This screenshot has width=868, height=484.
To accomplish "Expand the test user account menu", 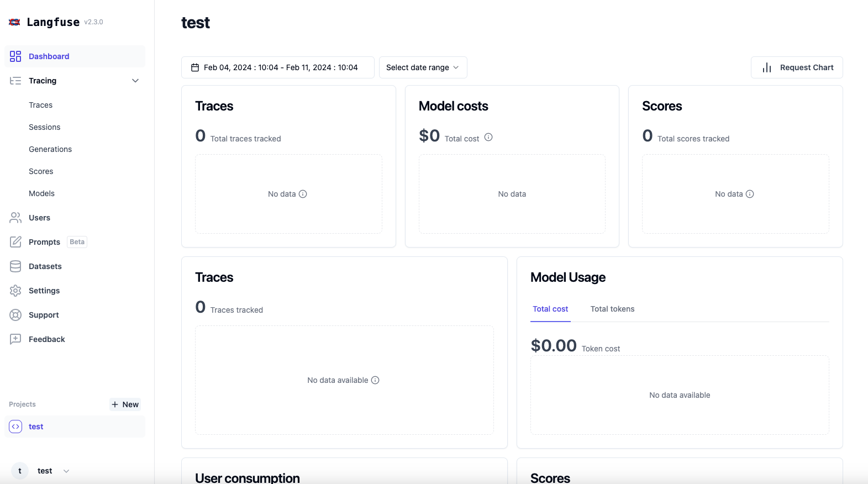I will click(x=66, y=471).
